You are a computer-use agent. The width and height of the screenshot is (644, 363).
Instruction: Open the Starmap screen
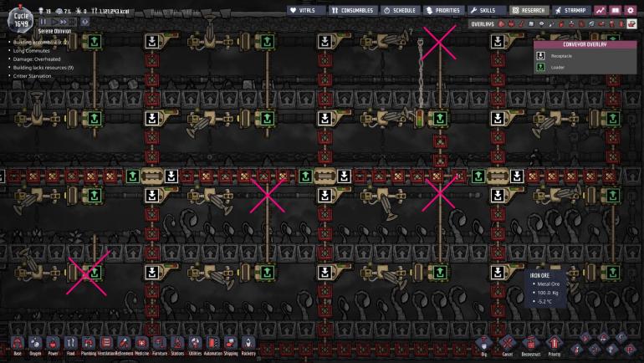point(572,10)
